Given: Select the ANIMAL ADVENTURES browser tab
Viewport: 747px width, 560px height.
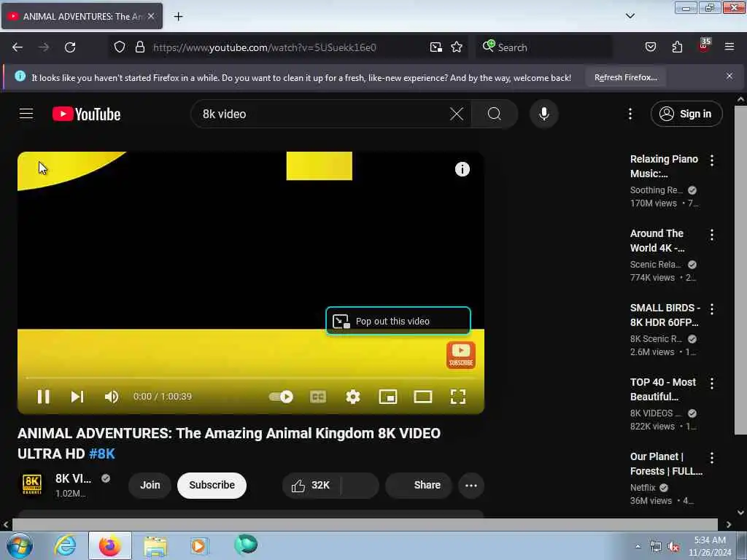Looking at the screenshot, I should pyautogui.click(x=82, y=16).
